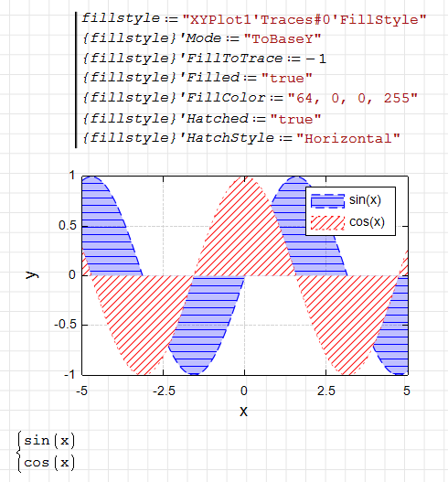Click the sin(x) legend label
Image resolution: width=448 pixels, height=482 pixels.
(x=365, y=200)
